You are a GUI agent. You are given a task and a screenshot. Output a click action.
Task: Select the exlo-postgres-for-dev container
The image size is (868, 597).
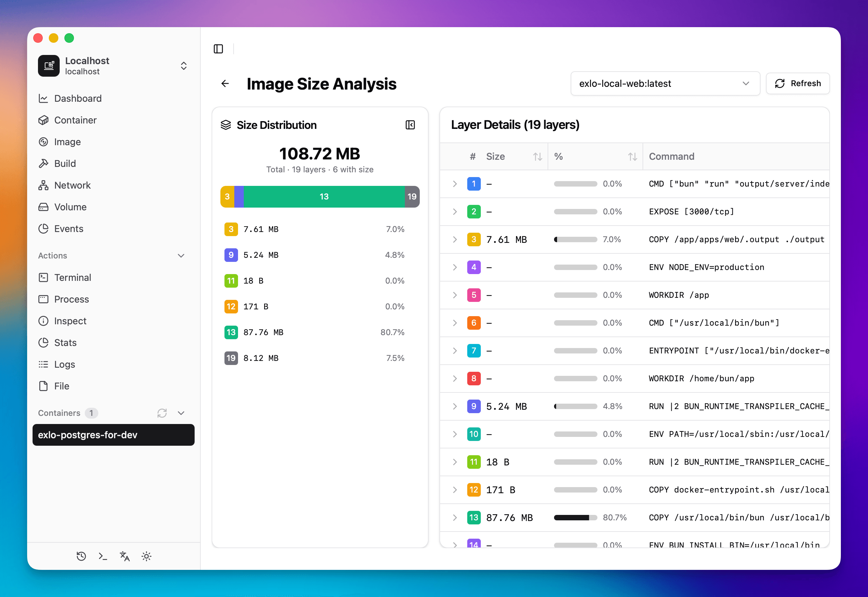coord(113,435)
